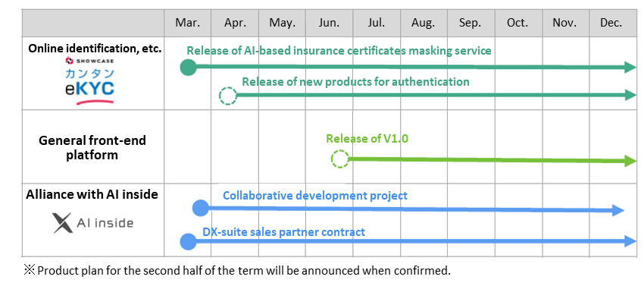
Task: Click the AI inside X logo
Action: (x=93, y=223)
